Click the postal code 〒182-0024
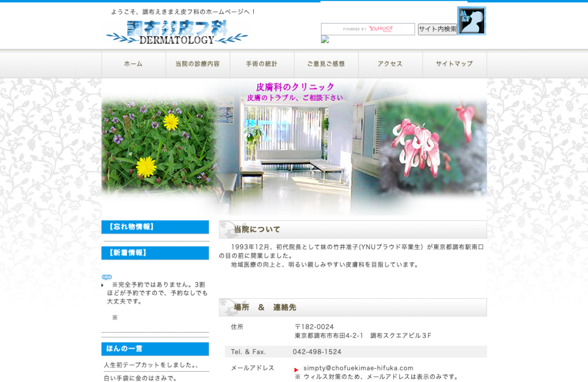This screenshot has height=382, width=588. pyautogui.click(x=314, y=327)
